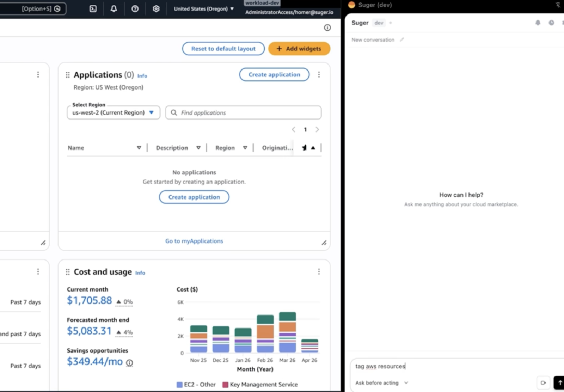Edit the New conversation title pencil
The height and width of the screenshot is (392, 564).
402,39
